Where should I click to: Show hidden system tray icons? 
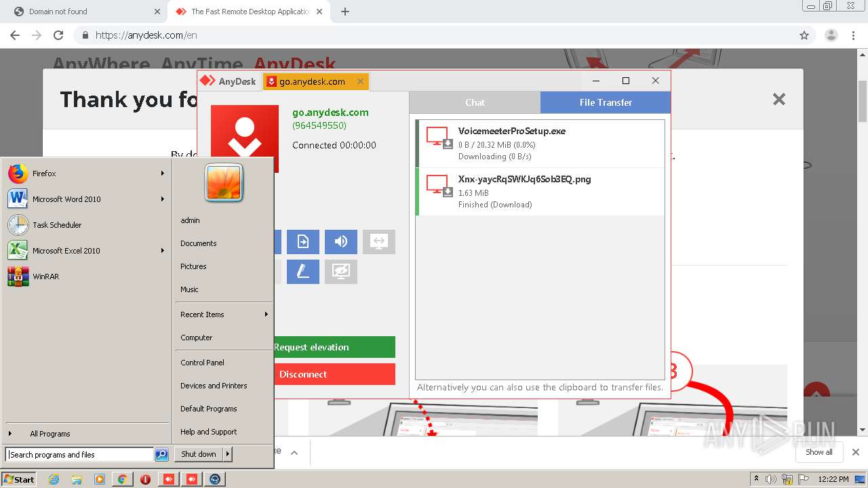click(757, 479)
